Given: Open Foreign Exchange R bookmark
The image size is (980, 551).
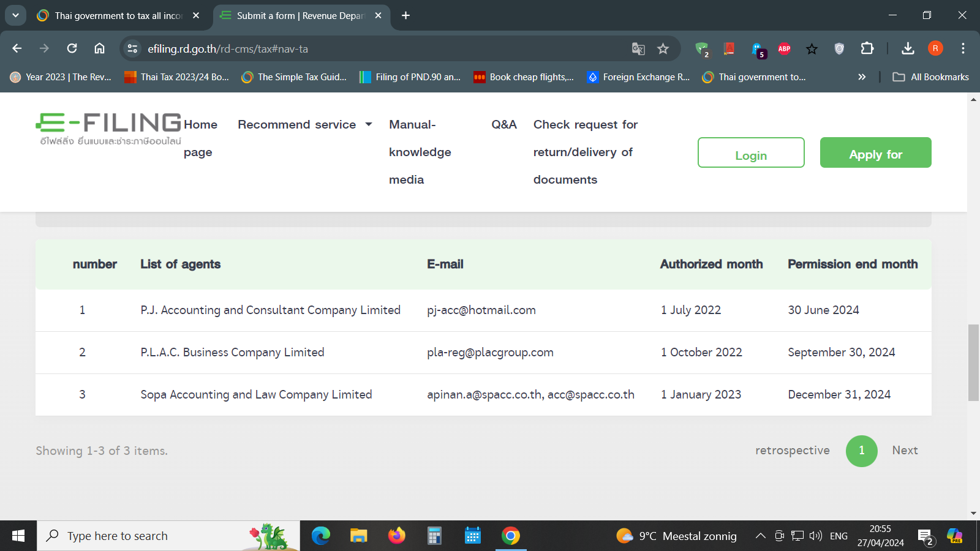Looking at the screenshot, I should (x=638, y=77).
